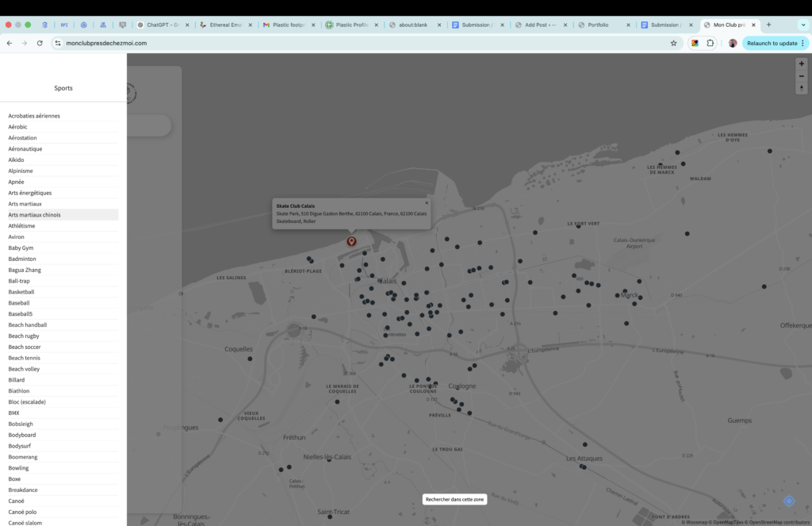The height and width of the screenshot is (526, 812).
Task: Bookmark this page using the star icon
Action: click(x=673, y=43)
